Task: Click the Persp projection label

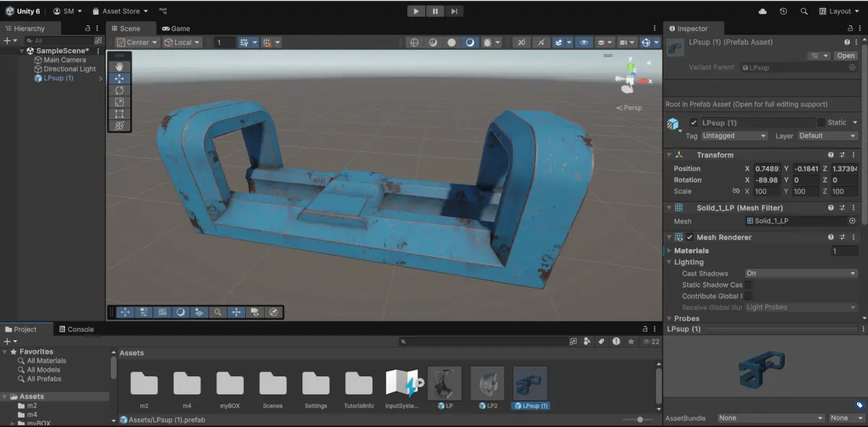Action: 629,108
